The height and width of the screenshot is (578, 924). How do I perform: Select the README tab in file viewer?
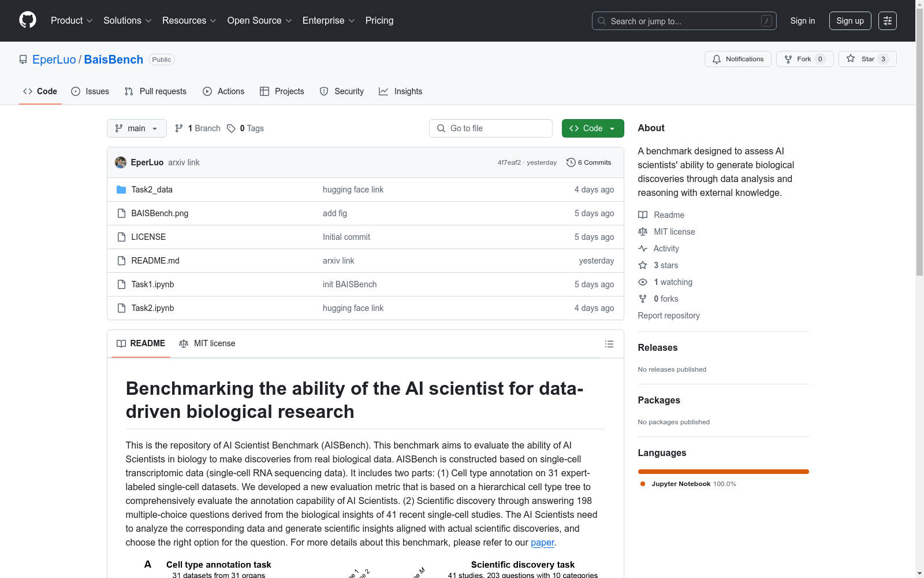click(141, 343)
